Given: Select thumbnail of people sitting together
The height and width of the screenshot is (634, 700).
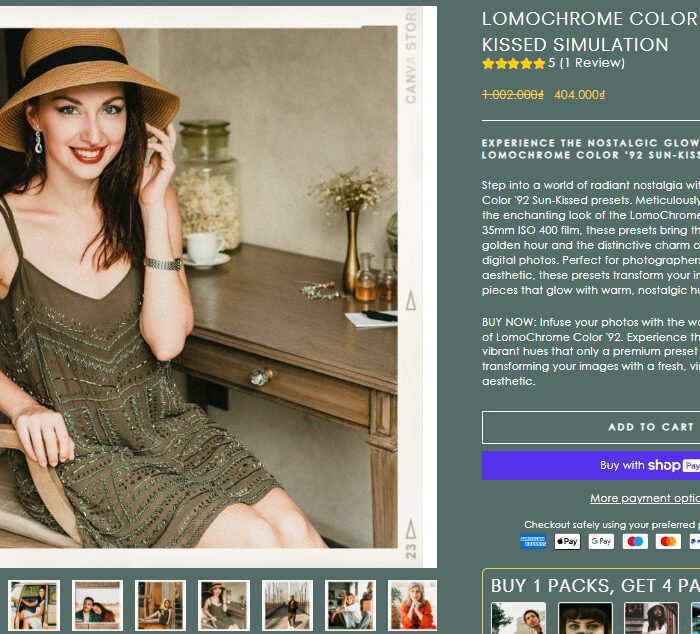Looking at the screenshot, I should pos(350,605).
